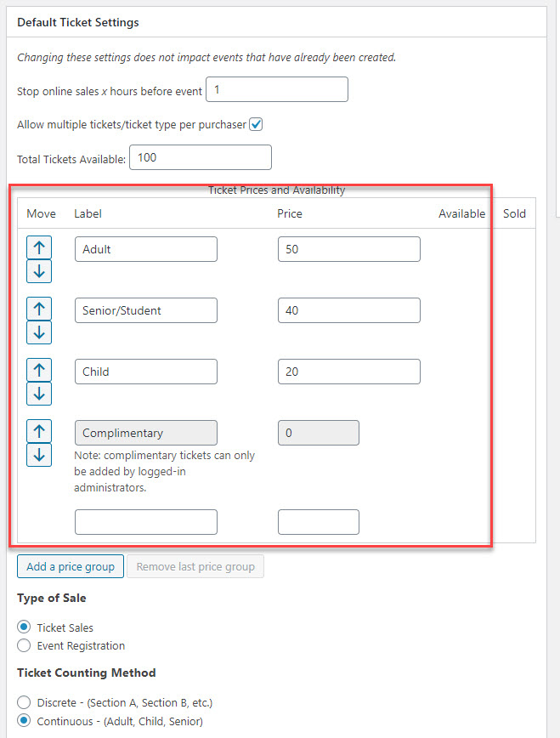The image size is (560, 738).
Task: Click the stop online sales hours field
Action: 276,88
